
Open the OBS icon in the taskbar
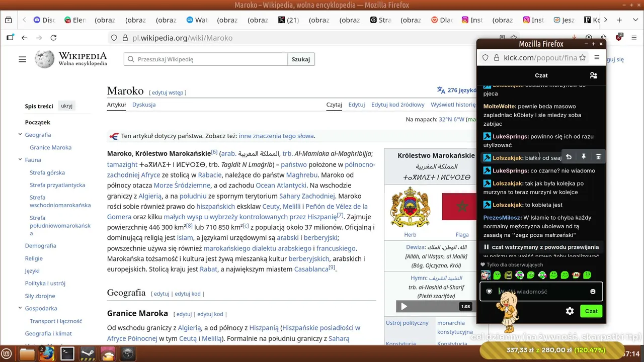point(128,354)
